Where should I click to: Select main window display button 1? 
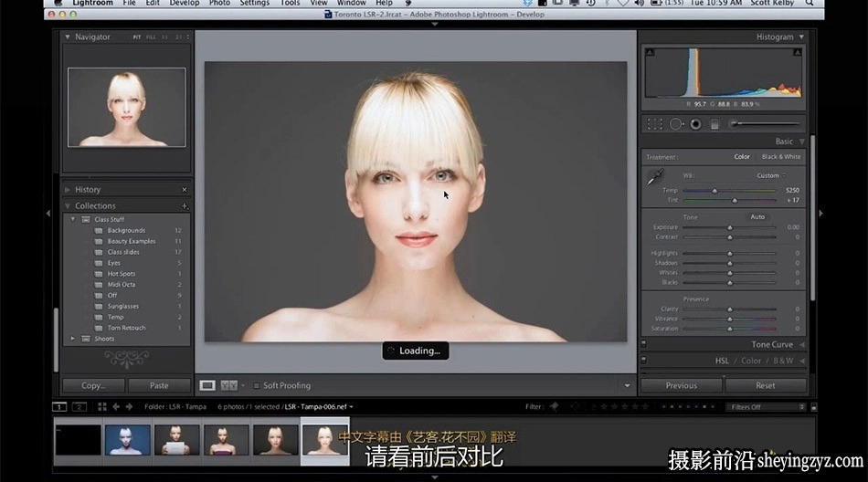[59, 407]
